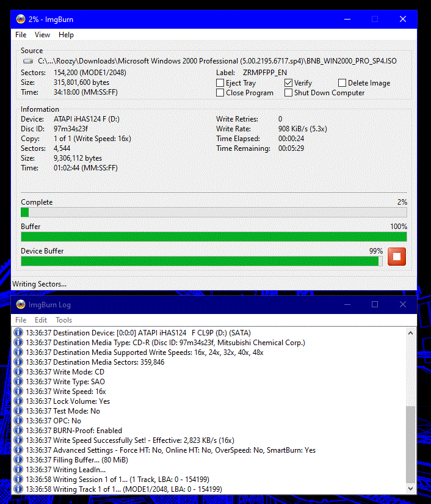Click the info icon beside Write Speed: 16x log entry
The height and width of the screenshot is (504, 431).
pyautogui.click(x=19, y=391)
